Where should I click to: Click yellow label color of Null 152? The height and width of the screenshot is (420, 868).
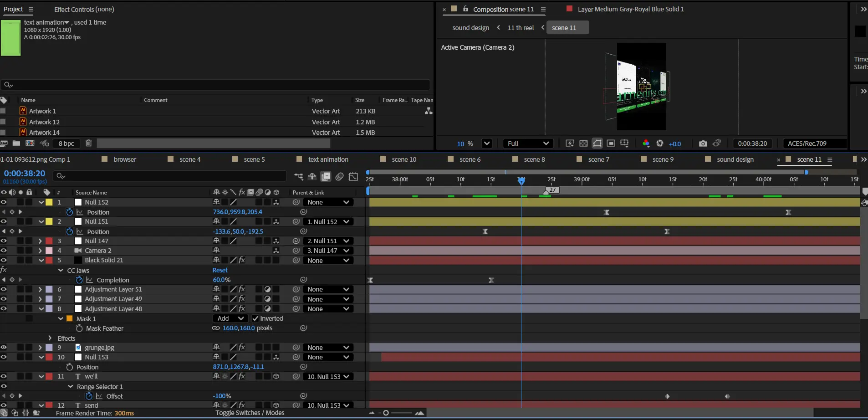49,202
